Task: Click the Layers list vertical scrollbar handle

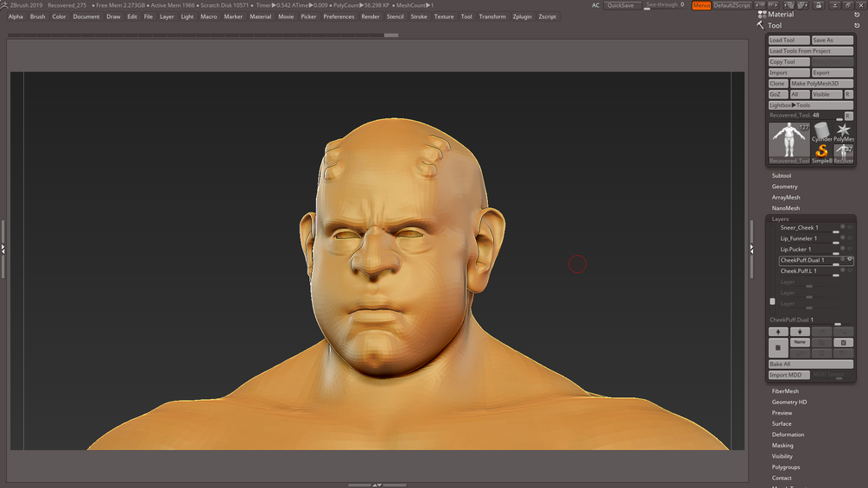Action: (x=773, y=301)
